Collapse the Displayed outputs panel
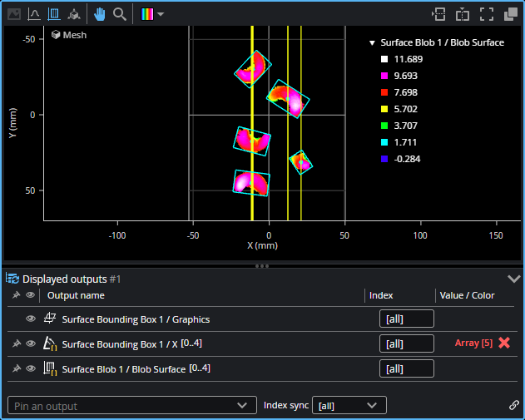 (513, 279)
